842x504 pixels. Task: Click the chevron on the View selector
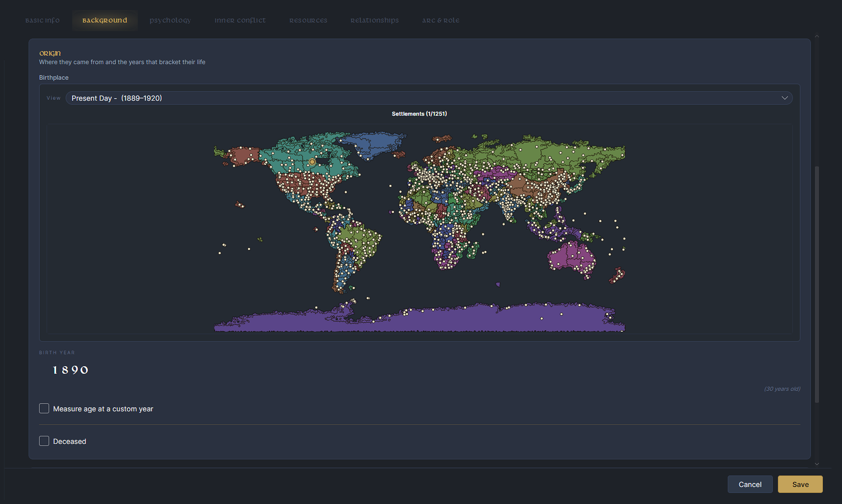[784, 98]
